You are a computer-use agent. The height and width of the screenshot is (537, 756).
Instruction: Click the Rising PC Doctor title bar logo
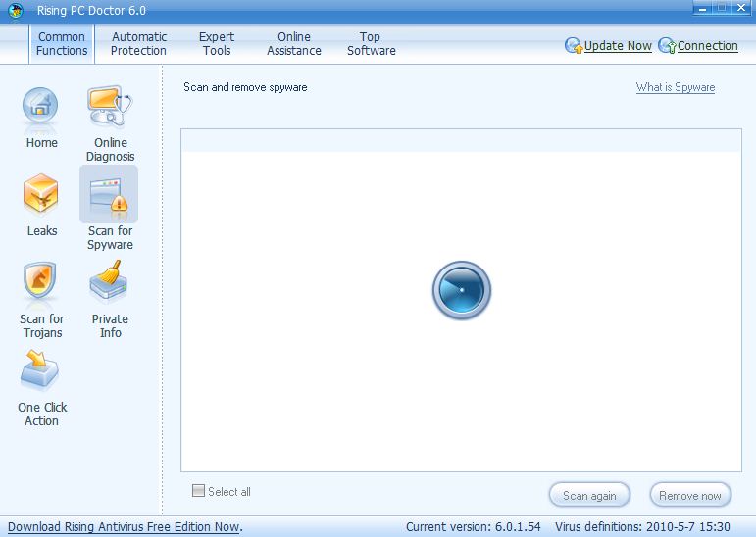point(16,10)
